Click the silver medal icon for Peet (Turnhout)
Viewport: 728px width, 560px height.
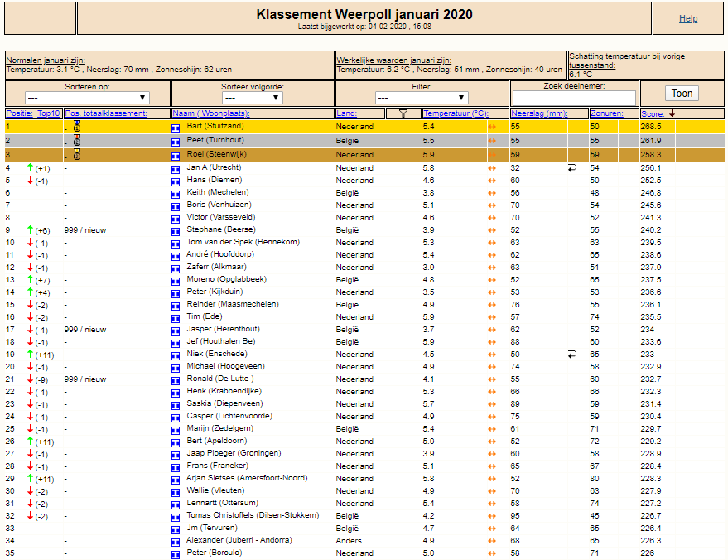[x=77, y=140]
